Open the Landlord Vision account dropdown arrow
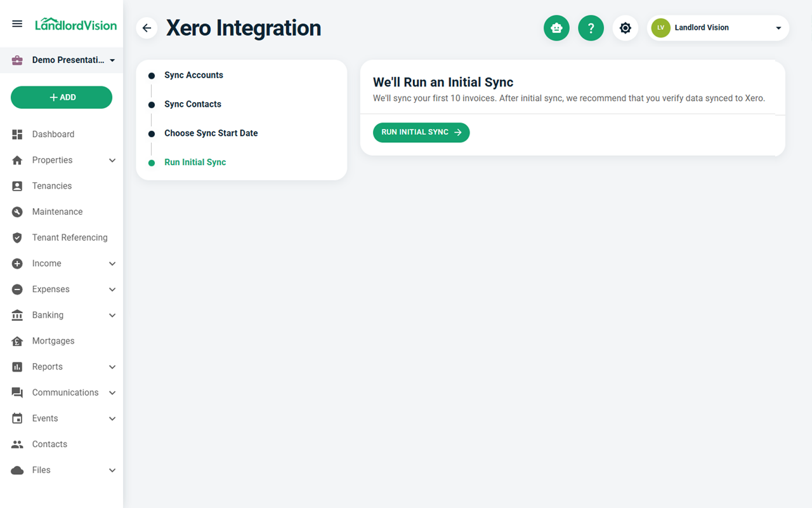This screenshot has height=508, width=812. 778,28
